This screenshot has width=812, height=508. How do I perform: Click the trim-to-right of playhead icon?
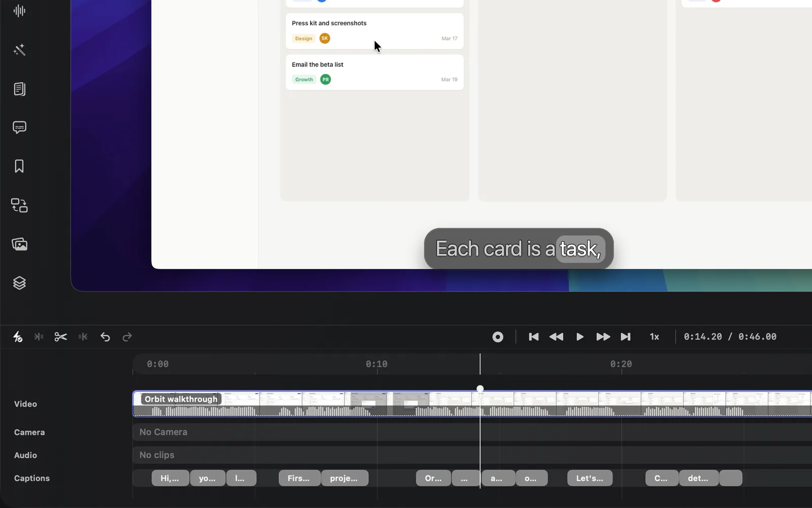[x=83, y=337]
